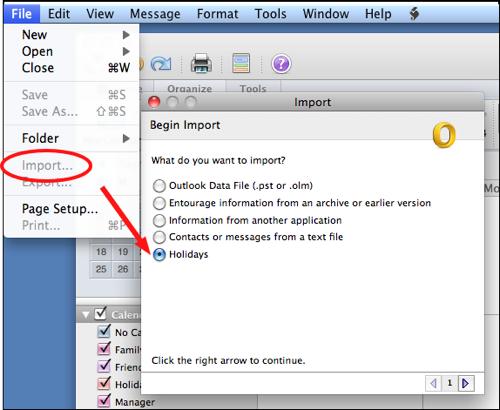Choose Page Setup... from File menu
Viewport: 500px width, 410px height.
72,209
